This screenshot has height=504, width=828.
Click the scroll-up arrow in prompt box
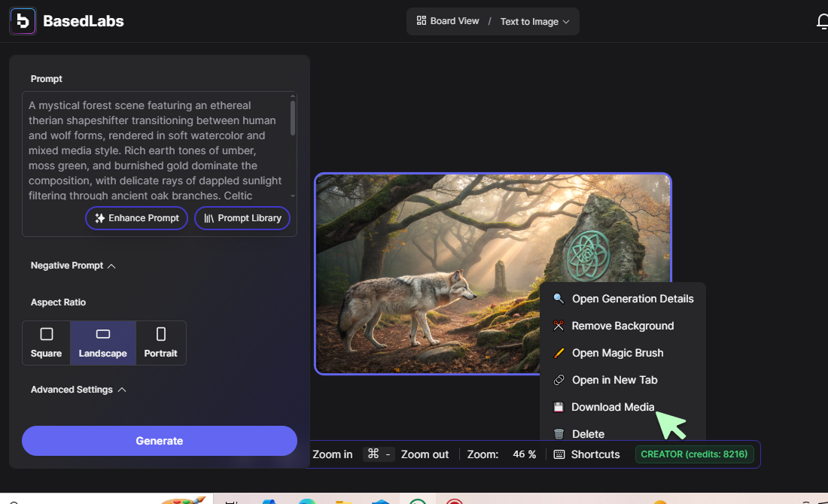click(x=293, y=96)
